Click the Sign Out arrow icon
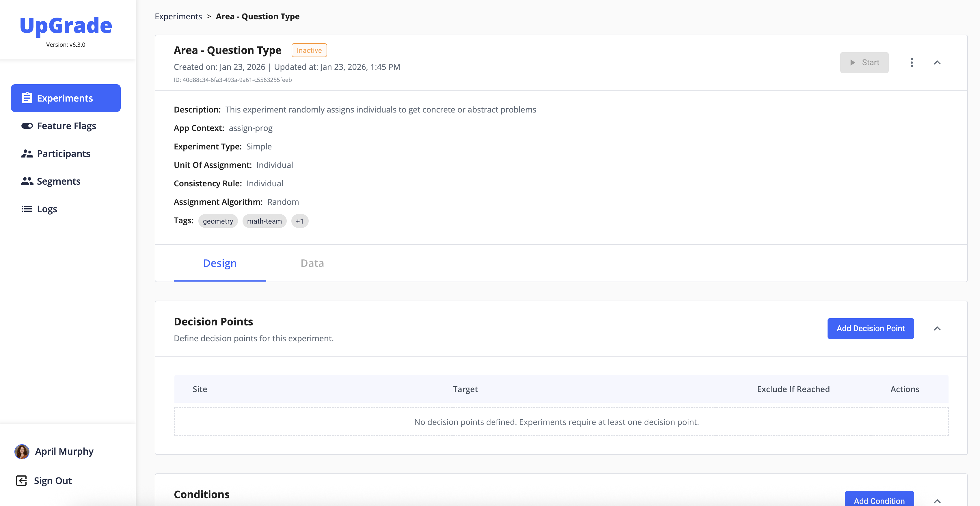The image size is (980, 506). coord(21,481)
